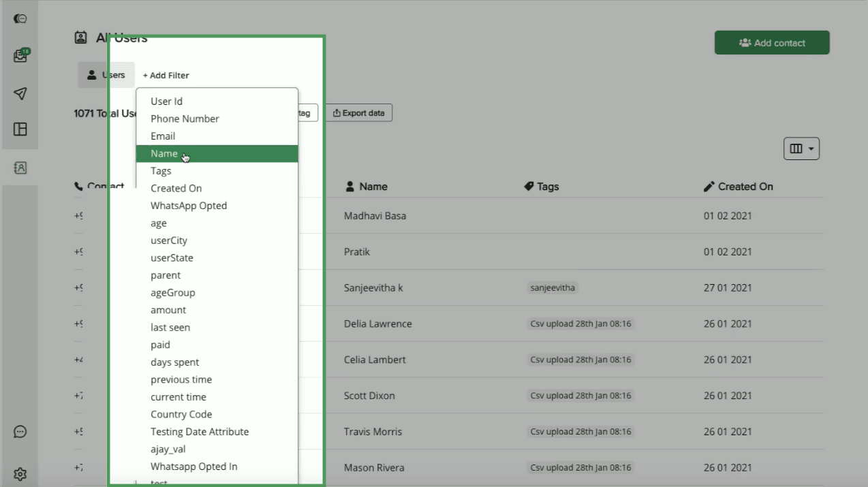Image resolution: width=868 pixels, height=487 pixels.
Task: Pick WhatsApp Opted filter option
Action: 189,206
